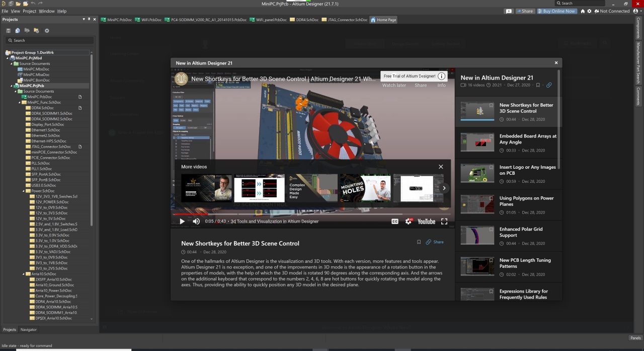This screenshot has width=644, height=351.
Task: Click the Home icon in top toolbar
Action: 582,11
